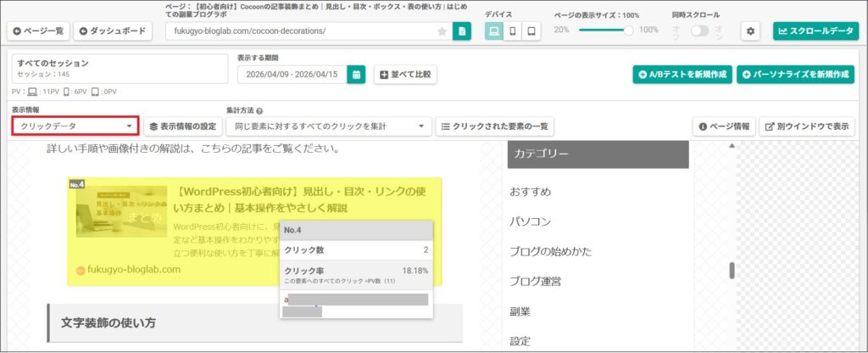This screenshot has width=868, height=353.
Task: Go to the Dashboard button
Action: coord(113,31)
